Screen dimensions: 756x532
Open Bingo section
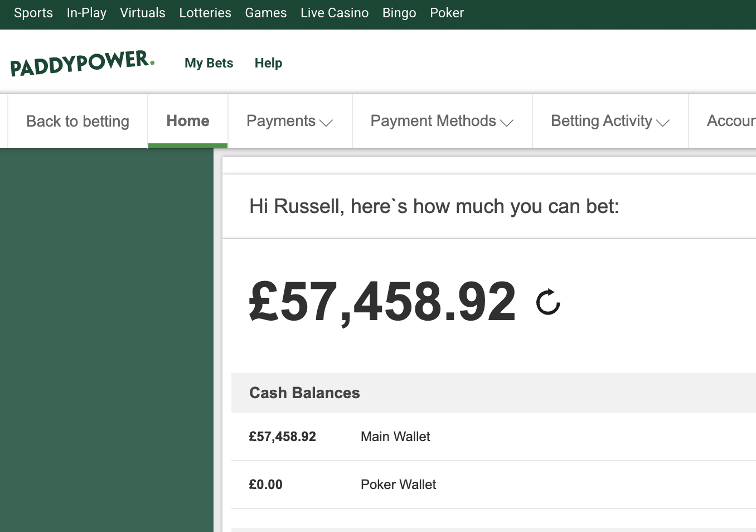(x=399, y=13)
